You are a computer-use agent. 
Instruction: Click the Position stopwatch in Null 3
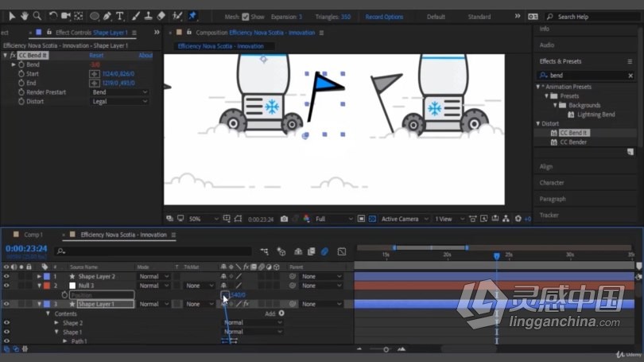coord(64,294)
